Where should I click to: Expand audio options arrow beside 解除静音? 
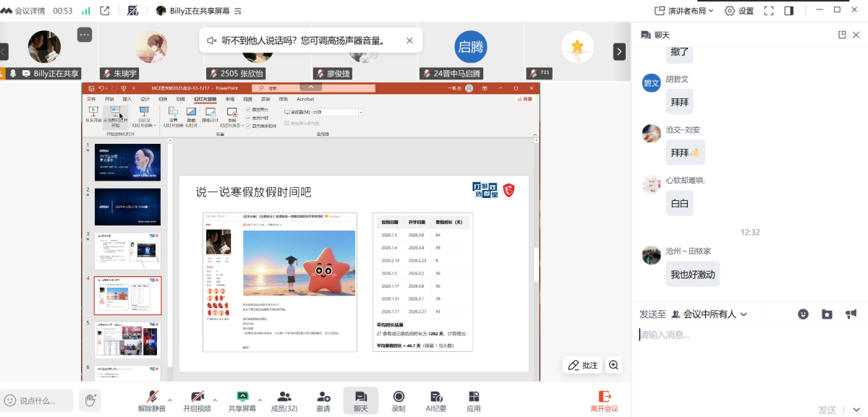click(x=170, y=399)
